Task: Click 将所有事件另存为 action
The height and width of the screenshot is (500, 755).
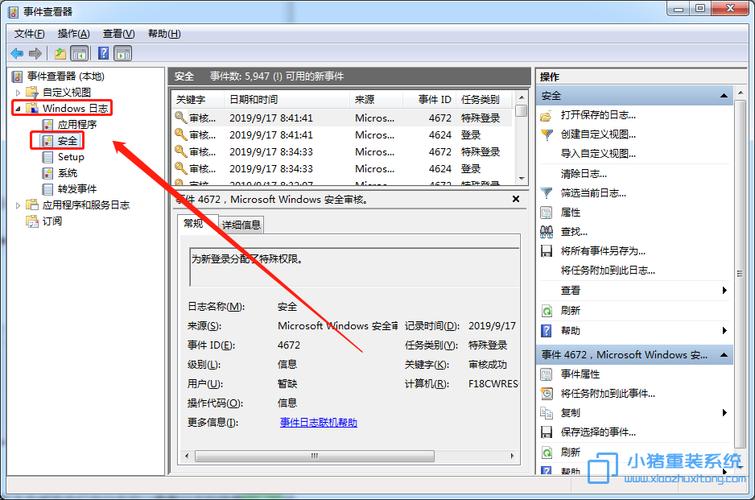Action: (603, 251)
